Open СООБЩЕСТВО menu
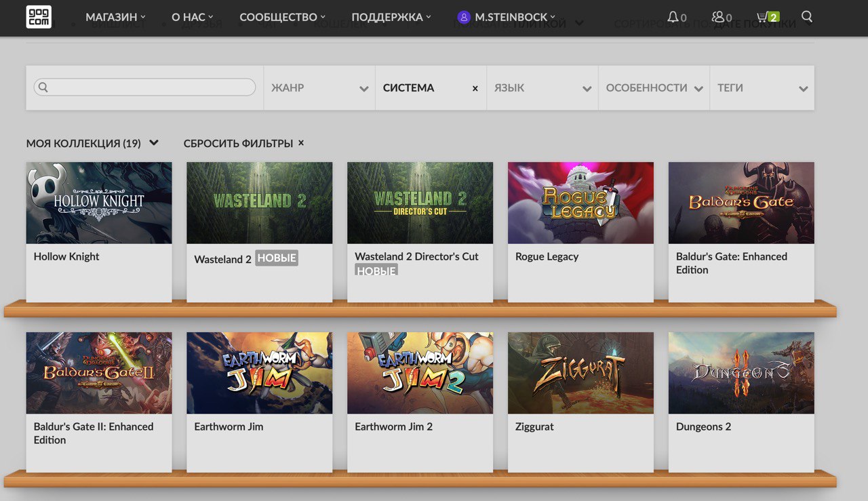 [282, 17]
